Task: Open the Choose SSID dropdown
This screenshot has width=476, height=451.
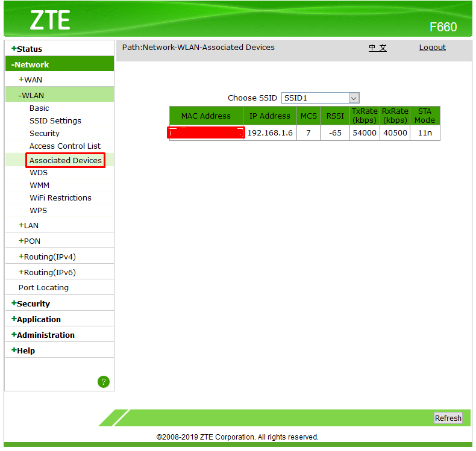Action: coord(321,98)
